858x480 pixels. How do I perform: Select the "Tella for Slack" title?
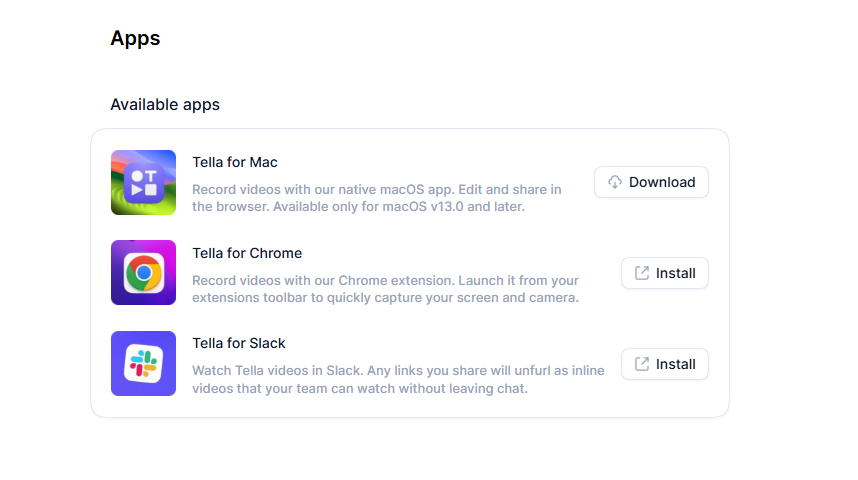coord(239,343)
